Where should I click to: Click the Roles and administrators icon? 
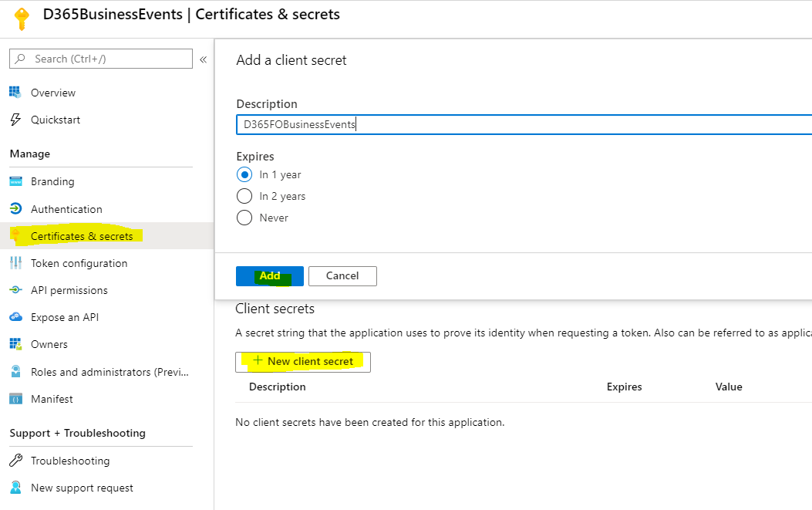[15, 372]
